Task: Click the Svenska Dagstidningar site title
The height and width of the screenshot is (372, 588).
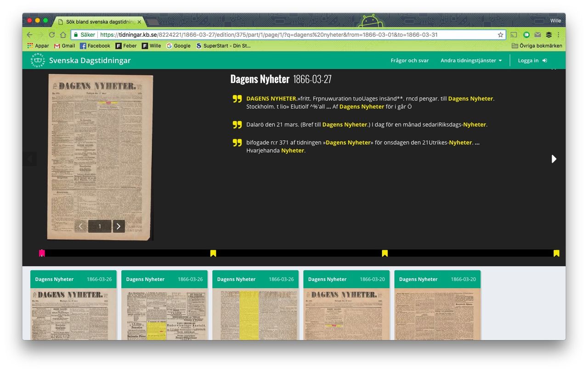Action: pyautogui.click(x=90, y=61)
